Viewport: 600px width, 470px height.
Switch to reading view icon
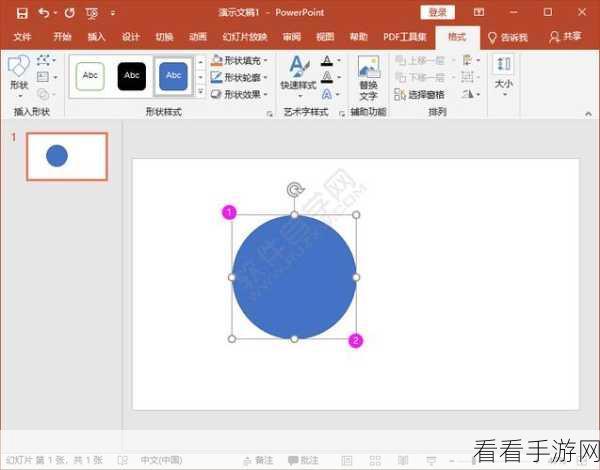coord(403,460)
